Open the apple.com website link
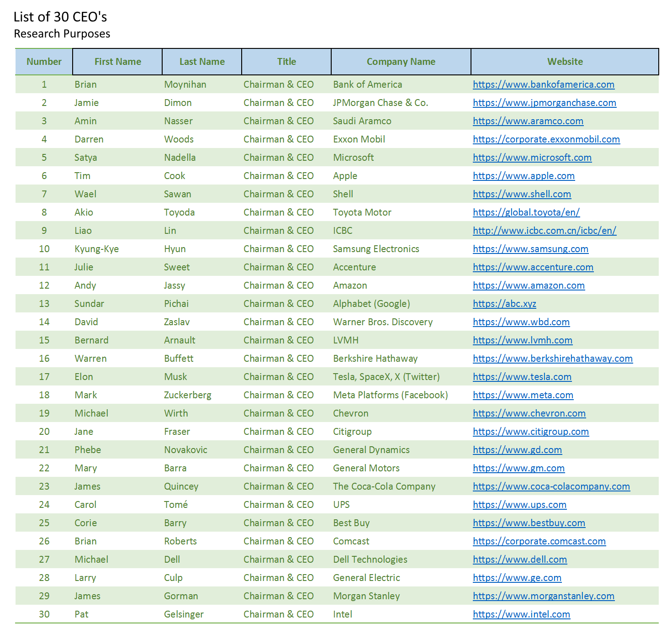The width and height of the screenshot is (672, 644). click(x=524, y=176)
